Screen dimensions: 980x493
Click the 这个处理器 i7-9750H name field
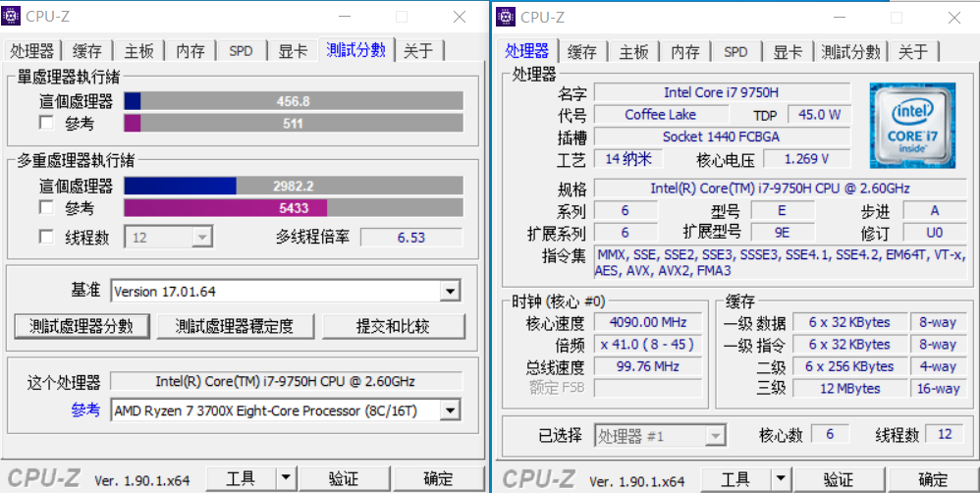(x=287, y=381)
